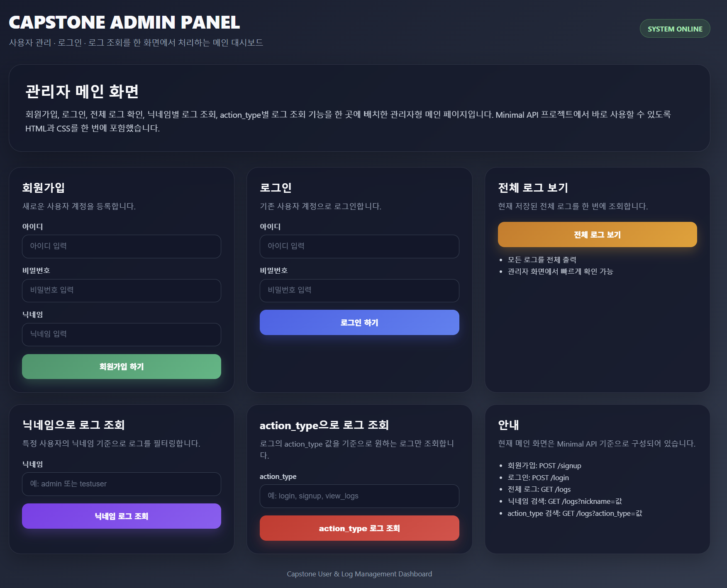This screenshot has height=588, width=727.
Task: Click the 닉네임 입력 field in signup form
Action: tap(121, 335)
